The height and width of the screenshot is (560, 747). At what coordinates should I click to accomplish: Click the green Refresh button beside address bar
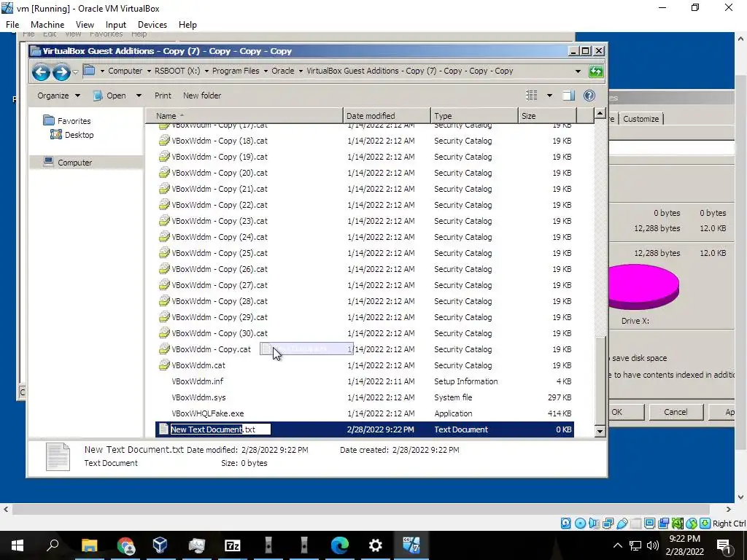point(596,71)
